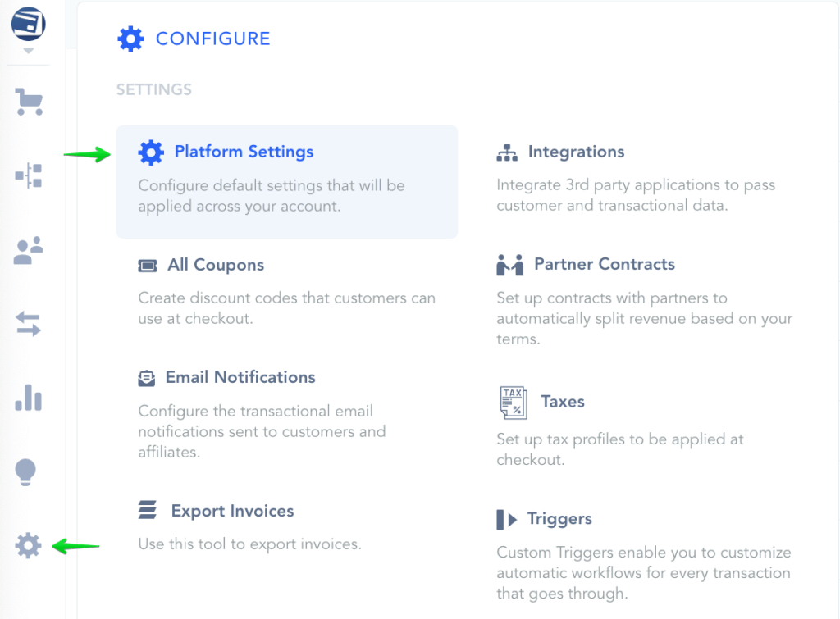Click the Taxes document icon
This screenshot has height=619, width=840.
[514, 403]
